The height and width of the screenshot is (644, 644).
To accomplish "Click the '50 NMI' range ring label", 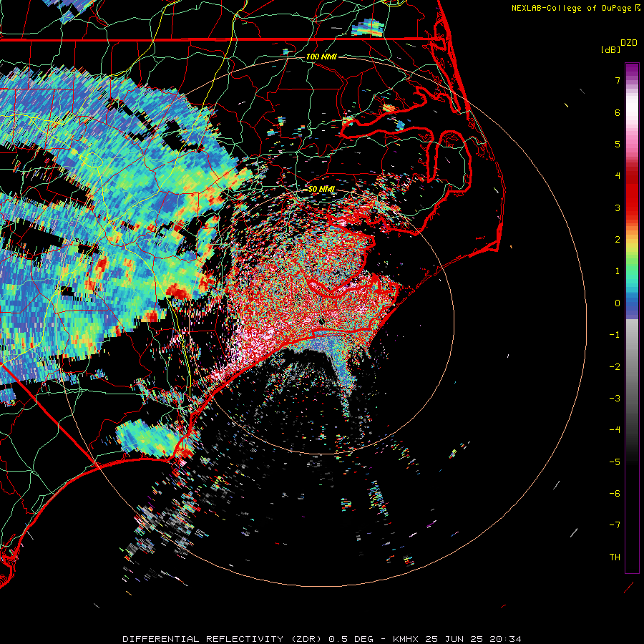I will tap(321, 189).
